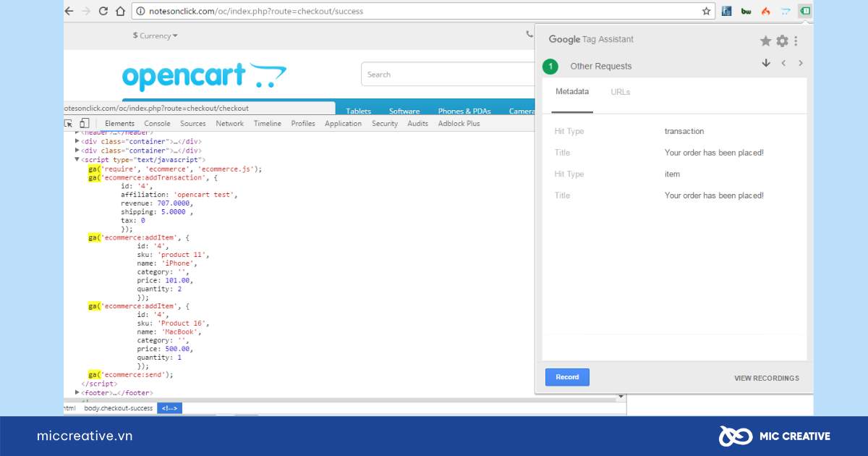
Task: Select body.checkout-success in DevTools breadcrumb
Action: (119, 408)
